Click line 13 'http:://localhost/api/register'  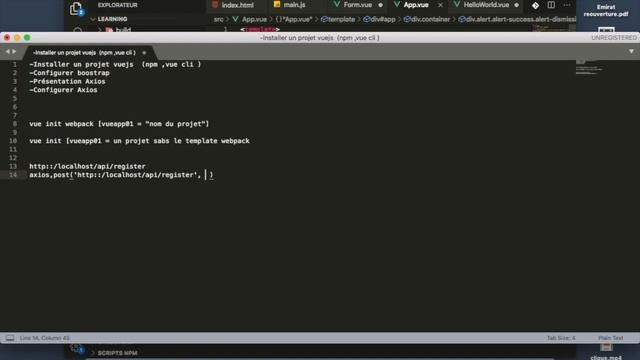[x=87, y=167]
